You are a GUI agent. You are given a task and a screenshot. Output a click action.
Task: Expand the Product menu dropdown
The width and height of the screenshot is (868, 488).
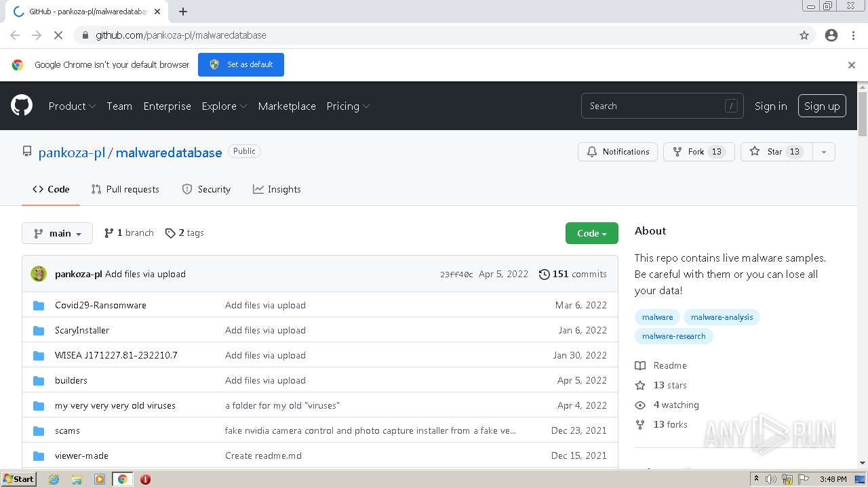pos(72,106)
